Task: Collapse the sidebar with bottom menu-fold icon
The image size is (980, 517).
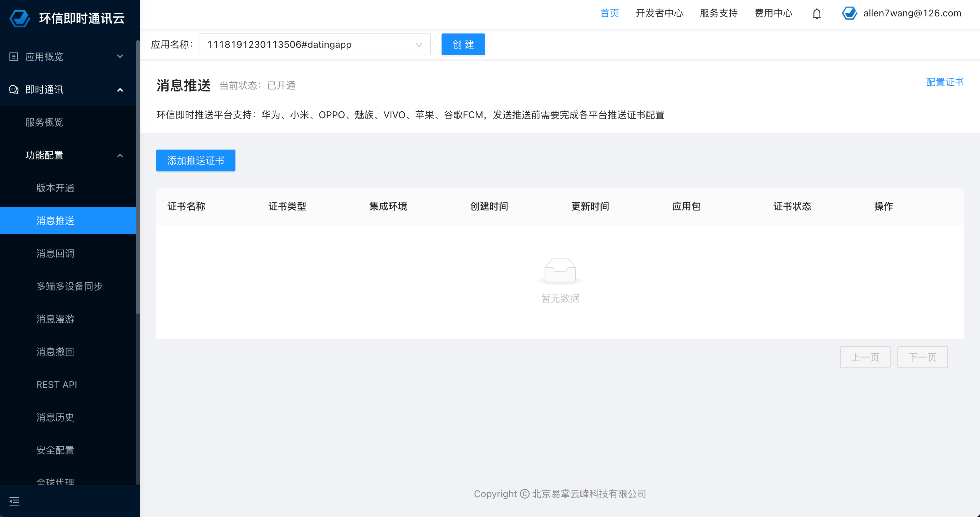Action: (x=14, y=501)
